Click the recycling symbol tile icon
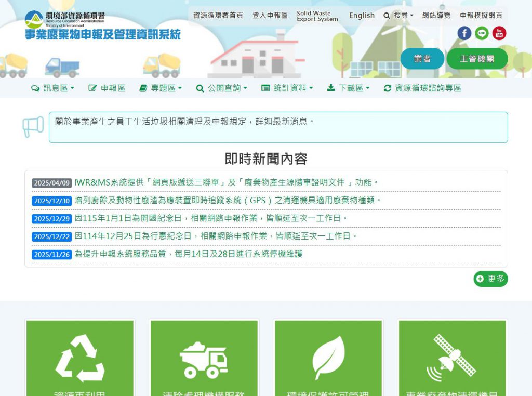This screenshot has width=532, height=396. coord(80,358)
